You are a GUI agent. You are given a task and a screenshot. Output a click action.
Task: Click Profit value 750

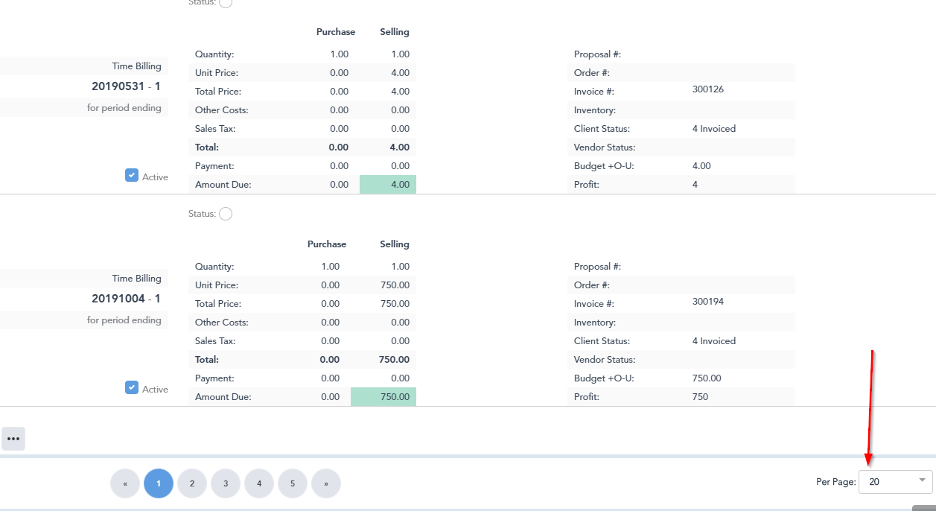tap(700, 397)
